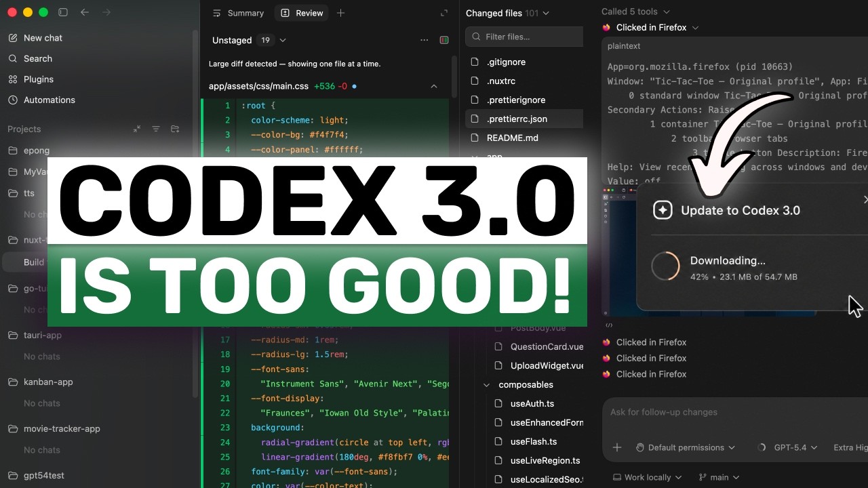Click the Update to Codex 3.0 title
The width and height of the screenshot is (868, 488).
coord(741,210)
